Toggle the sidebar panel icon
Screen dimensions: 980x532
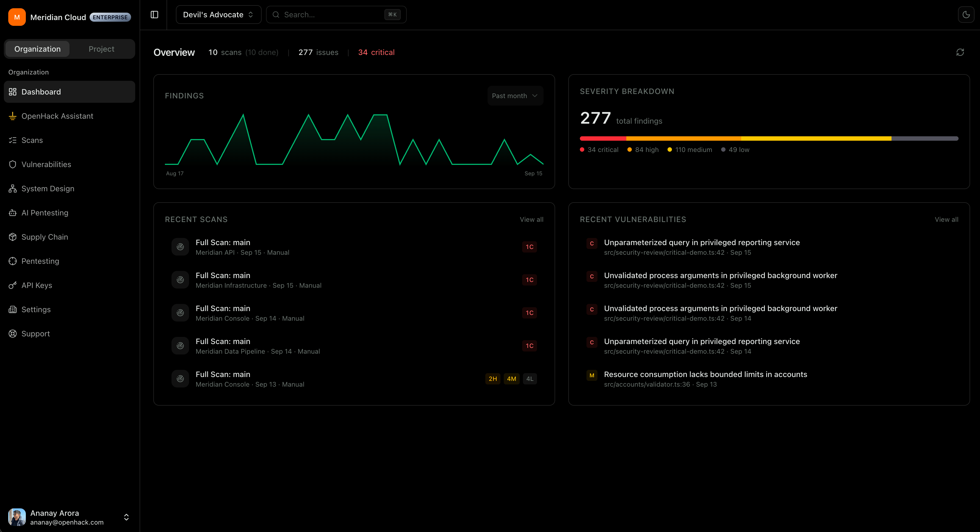pos(154,15)
